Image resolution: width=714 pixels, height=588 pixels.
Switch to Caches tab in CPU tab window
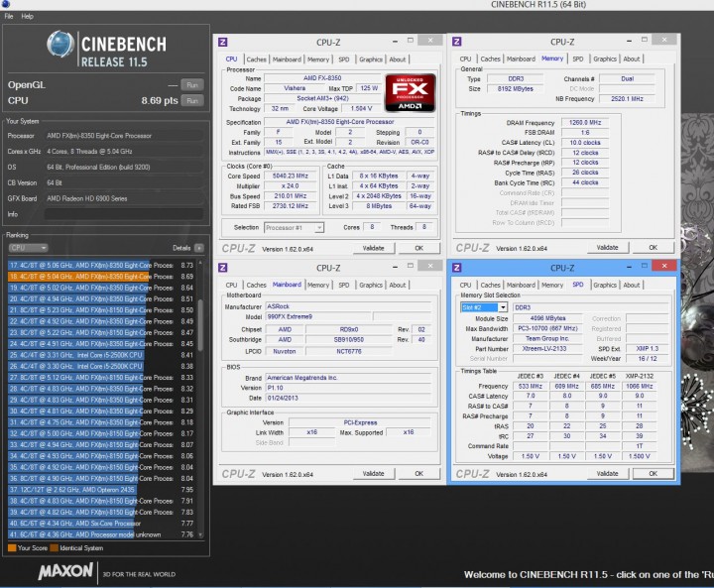tap(257, 59)
